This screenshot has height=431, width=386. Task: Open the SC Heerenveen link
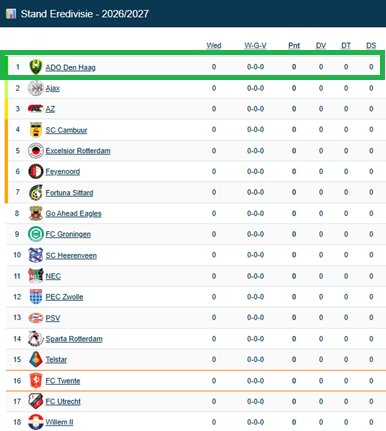click(71, 256)
